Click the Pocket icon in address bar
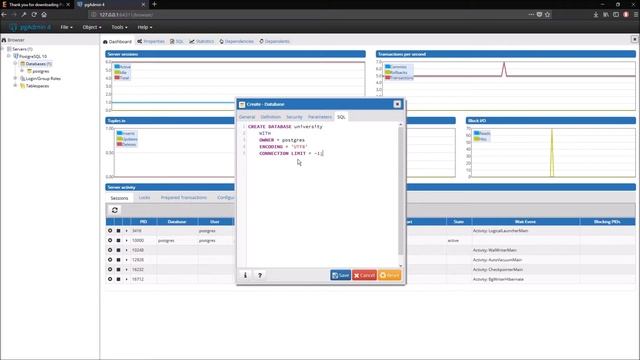Screen dimensions: 640x360 (539, 14)
